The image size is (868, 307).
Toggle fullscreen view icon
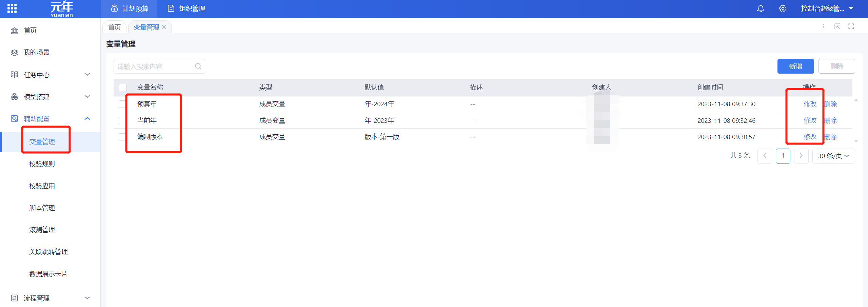pos(851,26)
